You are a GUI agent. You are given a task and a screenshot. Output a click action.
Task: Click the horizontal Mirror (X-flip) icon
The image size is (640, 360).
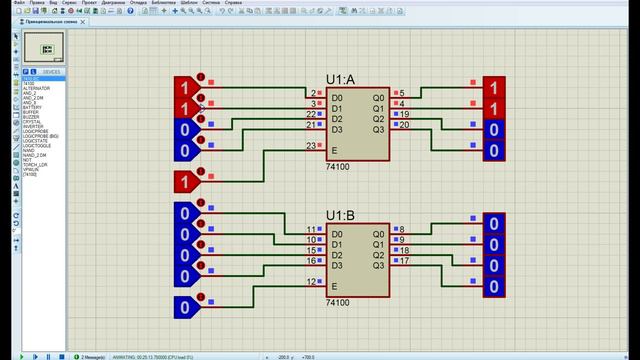pyautogui.click(x=16, y=240)
